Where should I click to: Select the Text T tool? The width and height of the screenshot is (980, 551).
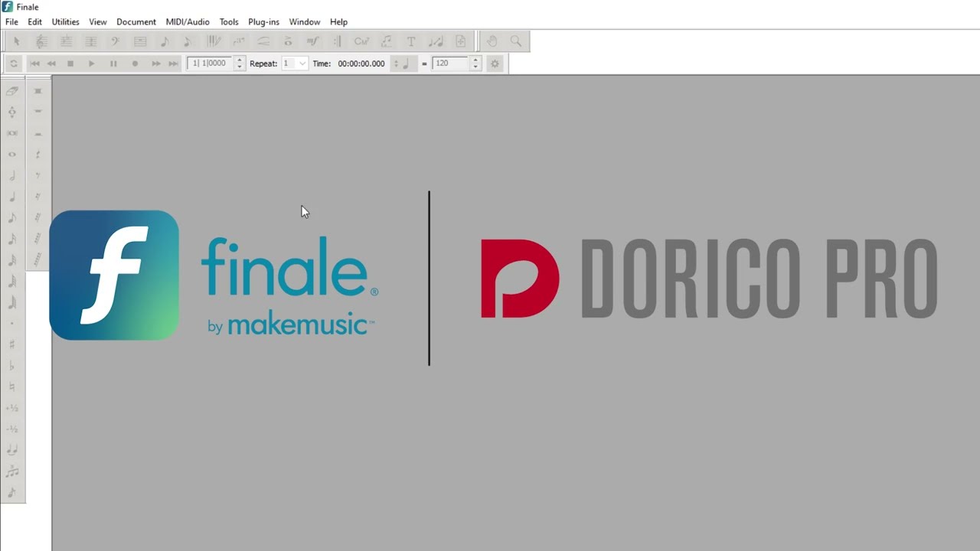tap(411, 41)
